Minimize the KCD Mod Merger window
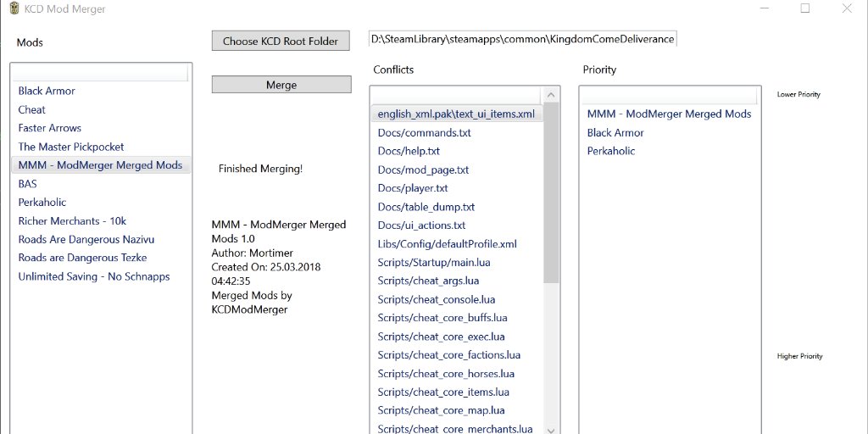Screen dimensions: 868x434 [x=764, y=8]
